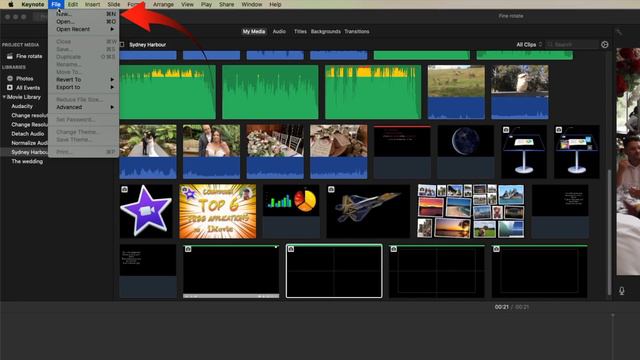Click the magic wand enhance icon

point(619,32)
